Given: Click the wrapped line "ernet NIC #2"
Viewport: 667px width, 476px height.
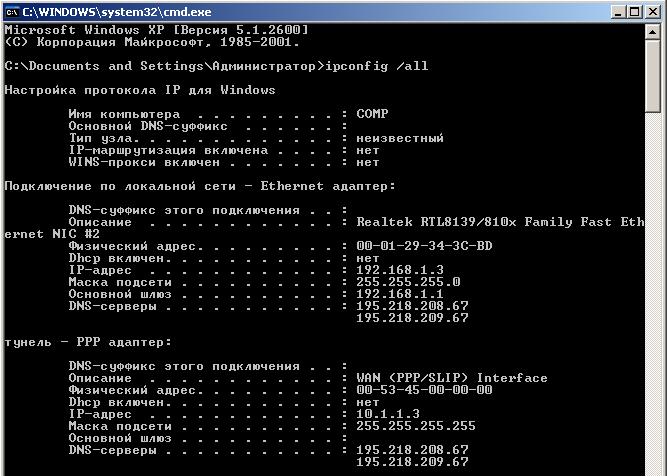Looking at the screenshot, I should [52, 234].
